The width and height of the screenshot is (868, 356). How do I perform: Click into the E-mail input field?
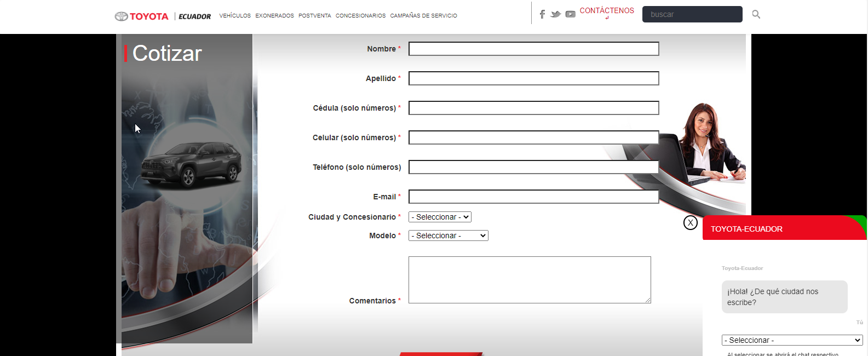[x=534, y=197]
